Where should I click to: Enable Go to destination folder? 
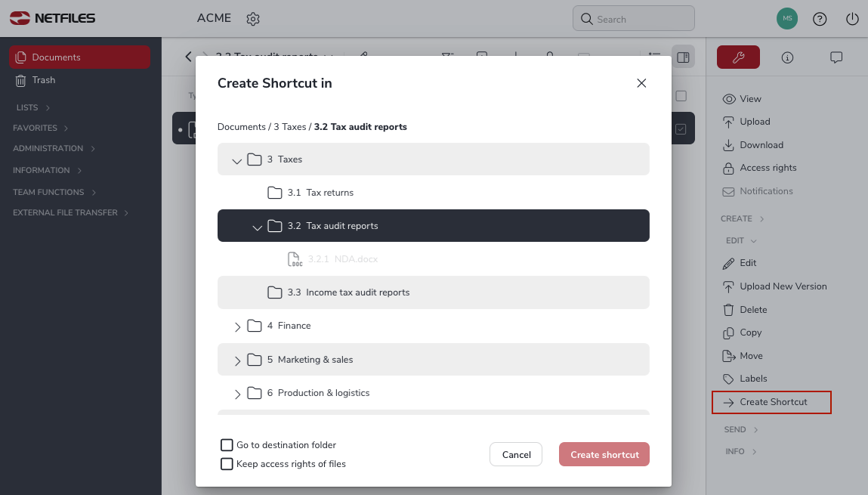227,444
